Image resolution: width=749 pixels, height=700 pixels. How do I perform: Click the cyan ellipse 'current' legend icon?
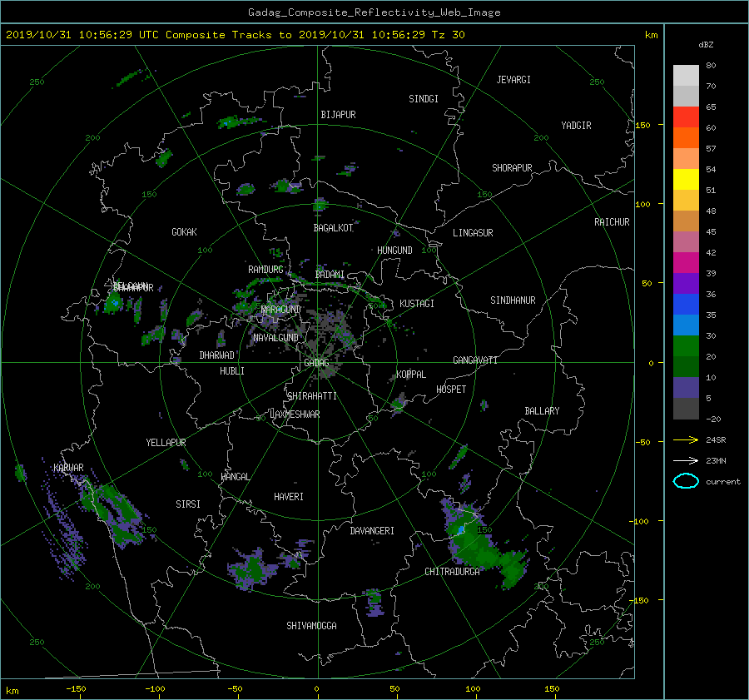click(686, 481)
